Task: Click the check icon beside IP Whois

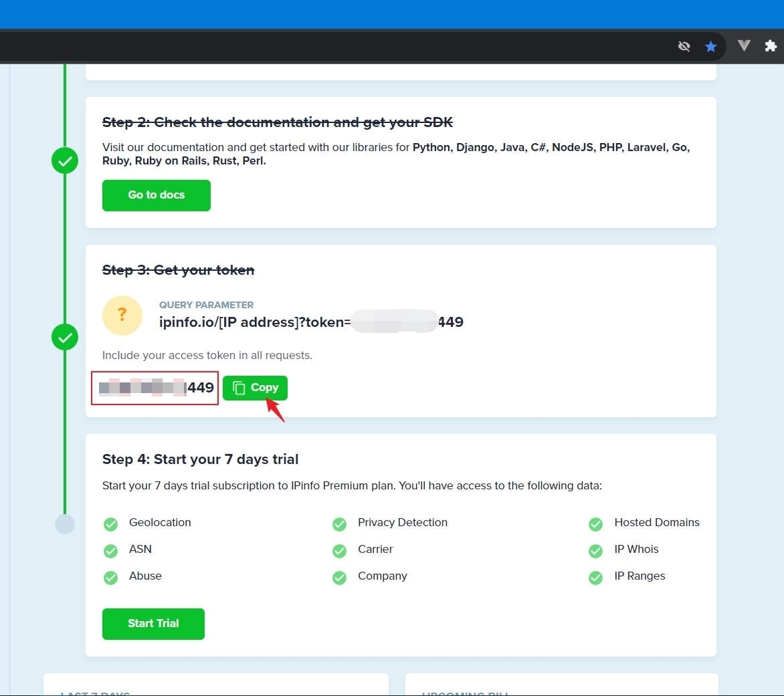Action: [595, 551]
